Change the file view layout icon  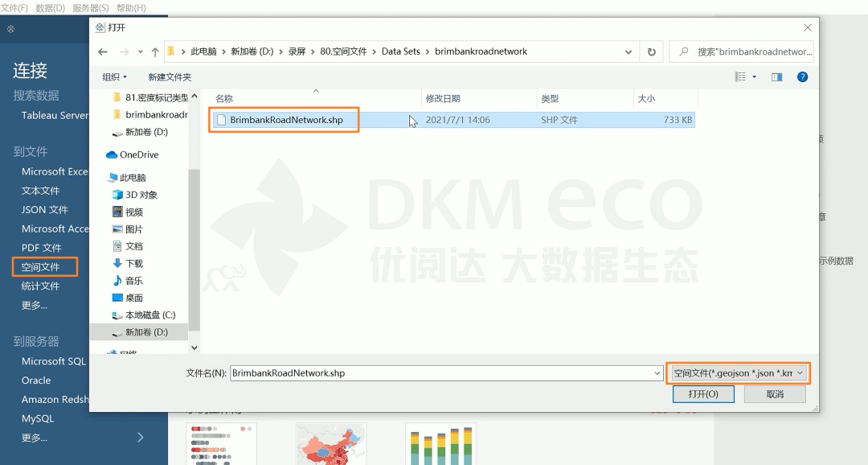click(740, 77)
